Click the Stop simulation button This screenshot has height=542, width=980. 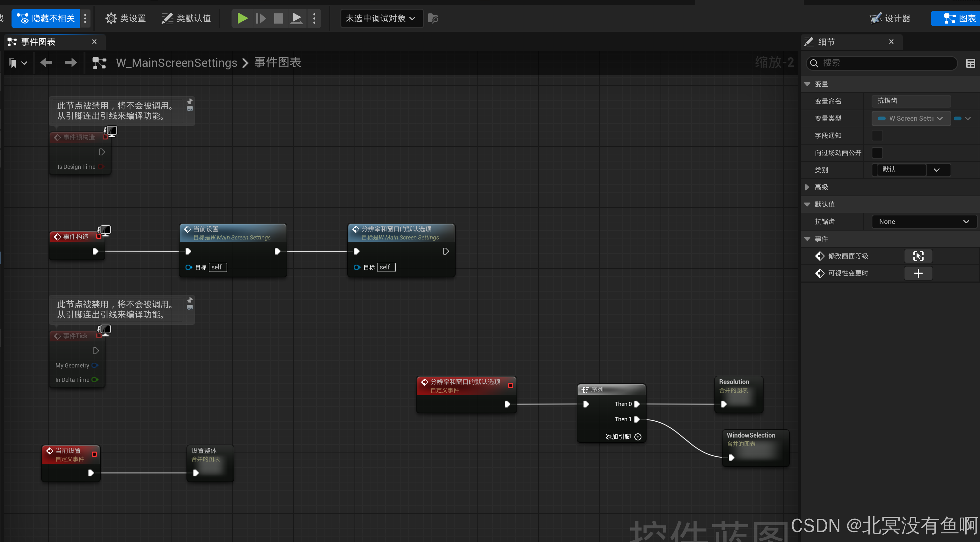pyautogui.click(x=279, y=18)
